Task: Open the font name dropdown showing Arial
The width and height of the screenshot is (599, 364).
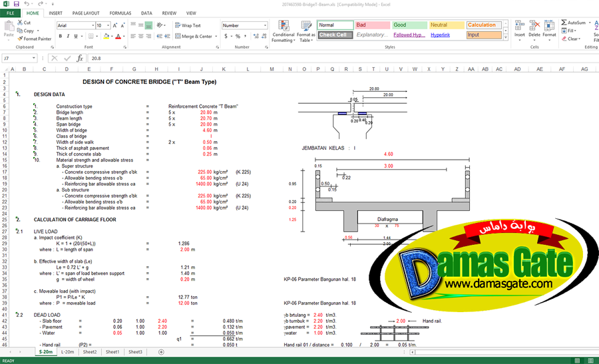Action: click(x=93, y=25)
